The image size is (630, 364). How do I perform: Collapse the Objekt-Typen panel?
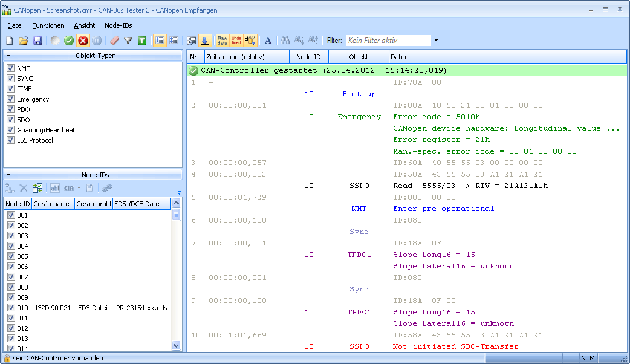point(8,56)
